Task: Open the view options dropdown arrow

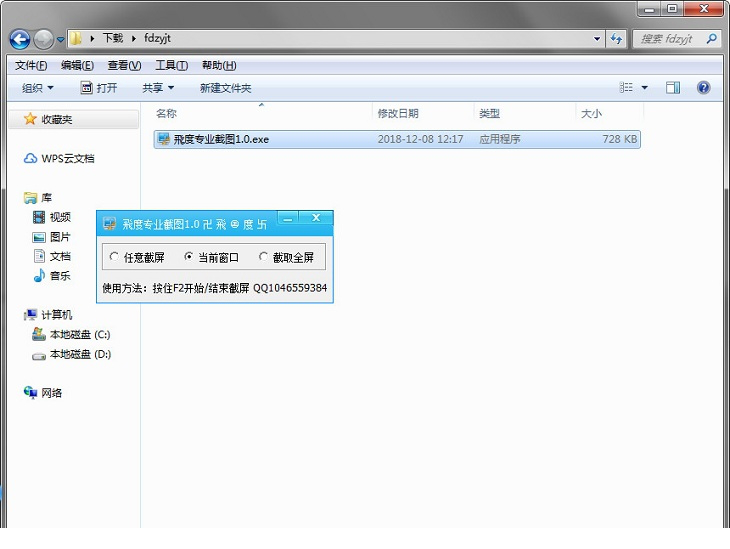Action: [644, 88]
